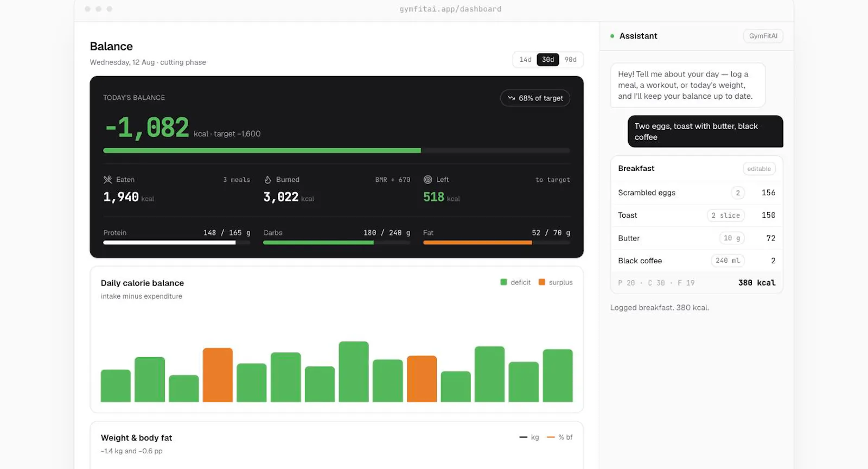868x469 pixels.
Task: Click the '52 / 70 g' fat value
Action: pyautogui.click(x=551, y=233)
